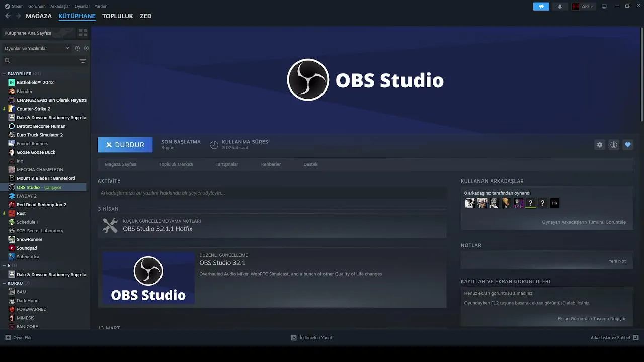Switch library to collections grid view

(x=83, y=33)
